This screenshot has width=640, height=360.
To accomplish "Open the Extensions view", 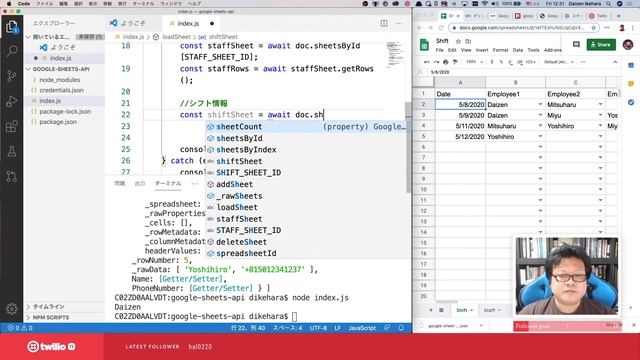I will point(12,126).
